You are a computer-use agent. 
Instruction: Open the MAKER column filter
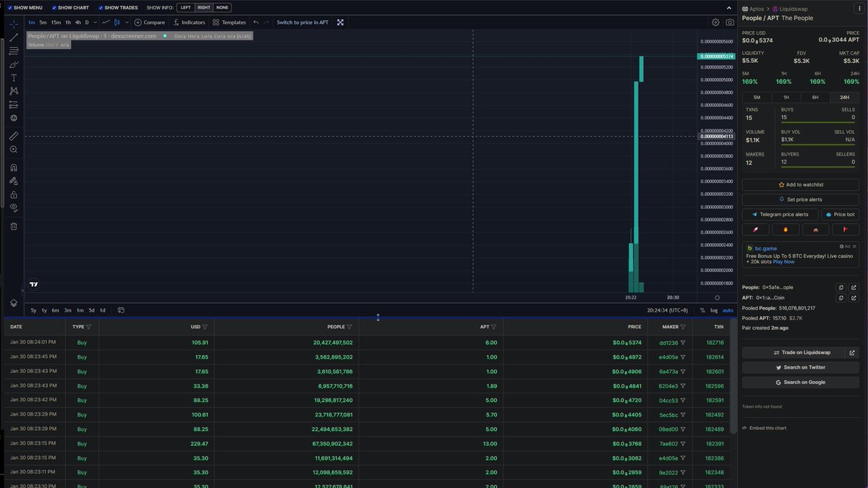tap(683, 327)
